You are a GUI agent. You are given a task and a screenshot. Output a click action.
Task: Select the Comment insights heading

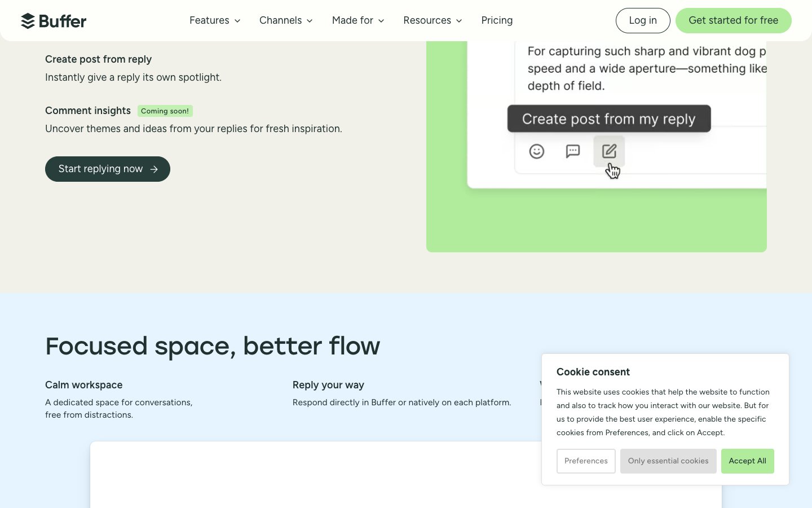(88, 111)
